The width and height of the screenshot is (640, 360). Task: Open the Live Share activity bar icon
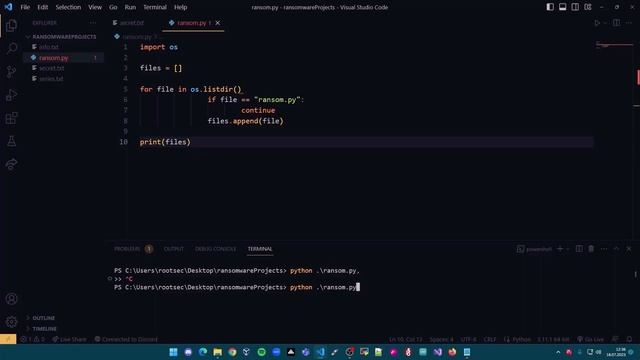tap(11, 164)
